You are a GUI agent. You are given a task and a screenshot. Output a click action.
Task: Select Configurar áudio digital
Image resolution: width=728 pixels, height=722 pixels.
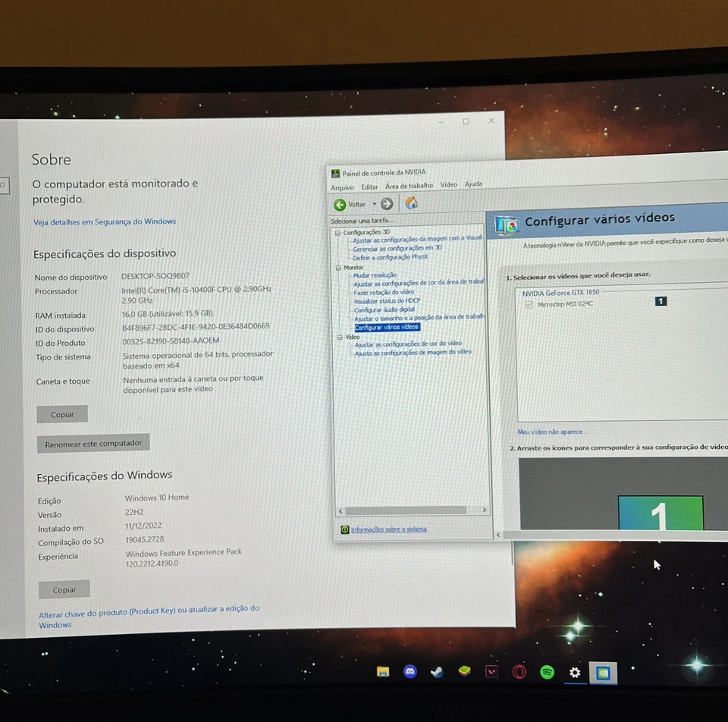[384, 310]
